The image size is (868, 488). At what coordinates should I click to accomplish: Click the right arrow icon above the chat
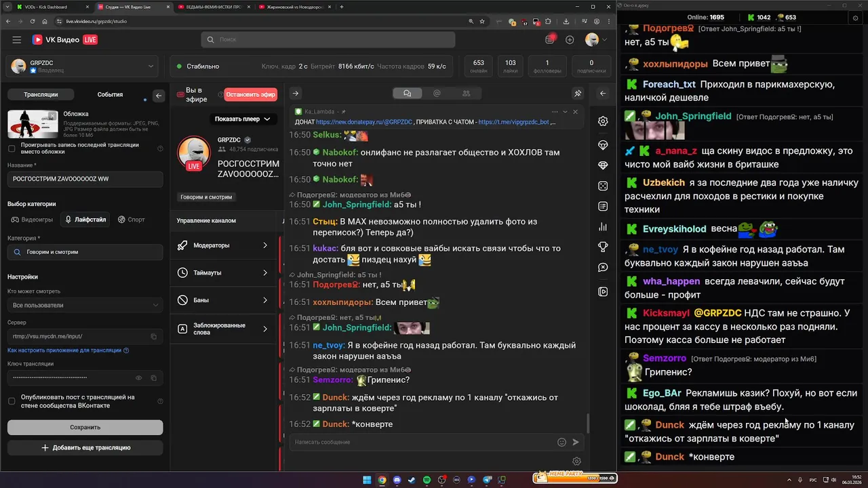coord(295,94)
